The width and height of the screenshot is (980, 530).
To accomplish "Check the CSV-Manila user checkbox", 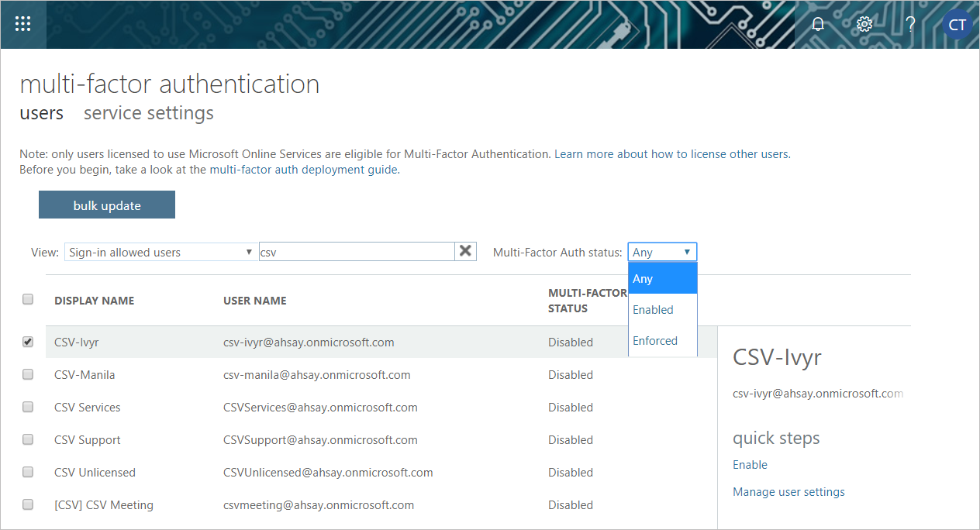I will pos(28,374).
